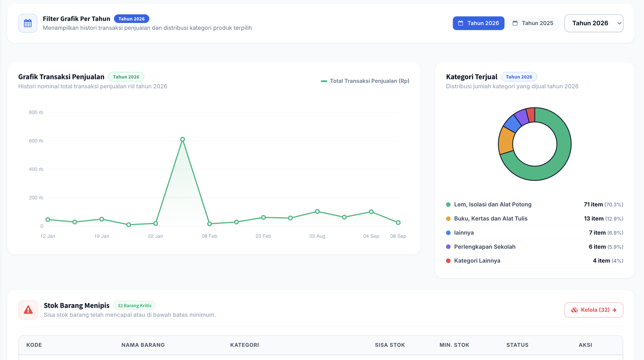This screenshot has width=644, height=360.
Task: Toggle Total Transaksi Penjualan (Rp) chart legend
Action: (365, 81)
